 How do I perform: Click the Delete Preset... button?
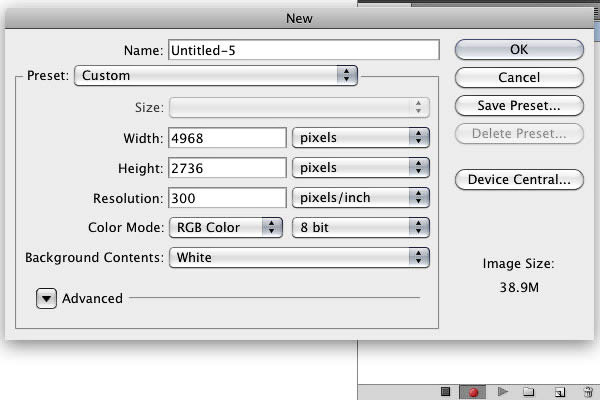click(519, 134)
